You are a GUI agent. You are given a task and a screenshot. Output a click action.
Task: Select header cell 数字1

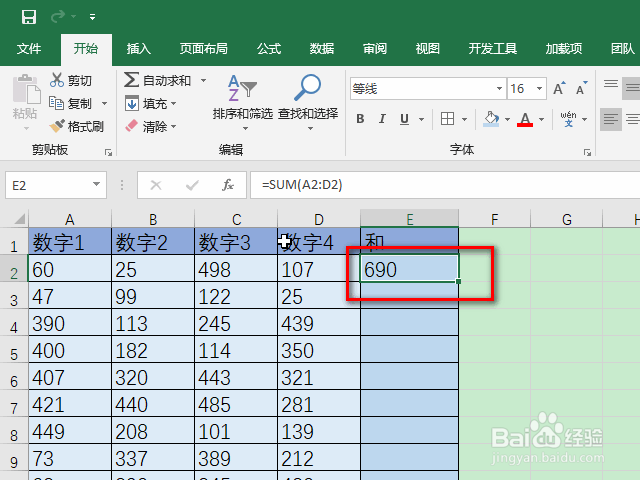70,242
